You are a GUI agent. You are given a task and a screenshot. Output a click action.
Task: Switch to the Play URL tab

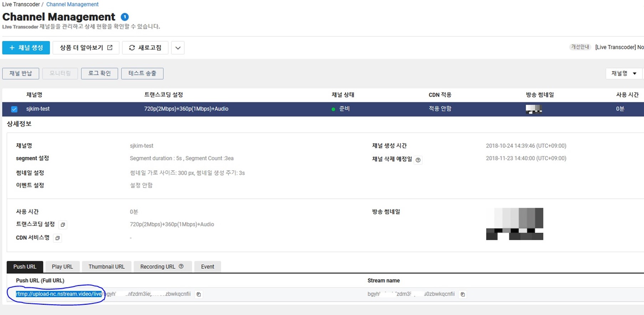62,267
